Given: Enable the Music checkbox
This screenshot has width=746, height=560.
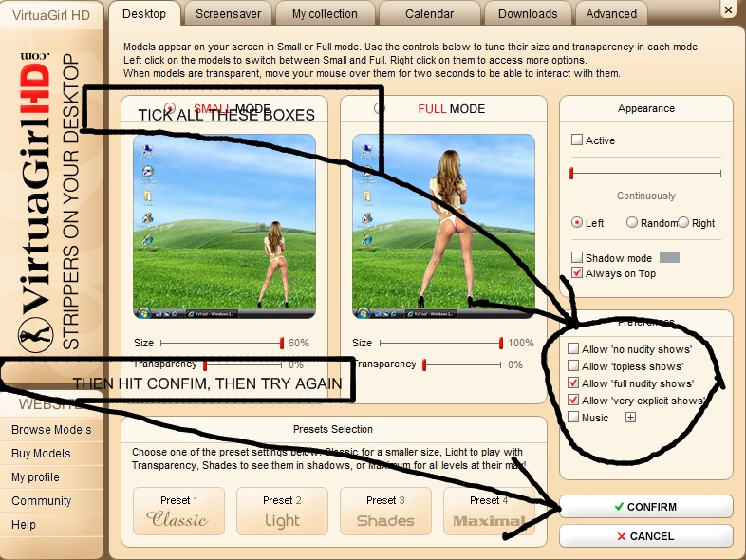Looking at the screenshot, I should pyautogui.click(x=573, y=418).
